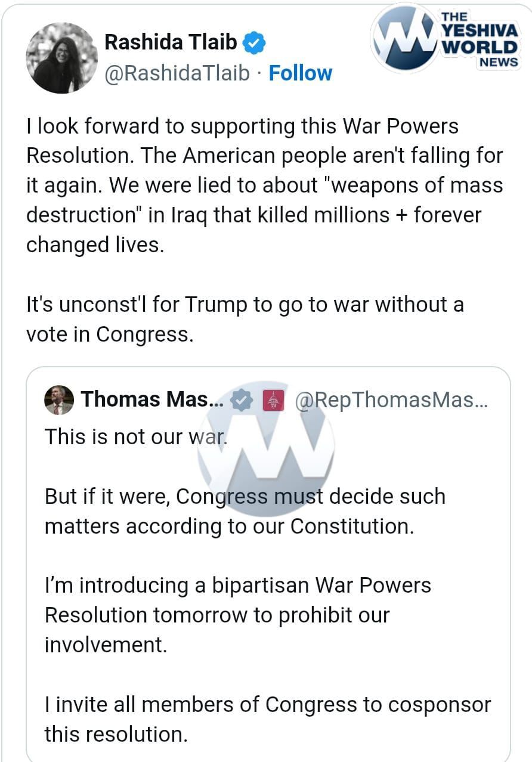Click the Yeshiva World News W logo

click(x=403, y=38)
